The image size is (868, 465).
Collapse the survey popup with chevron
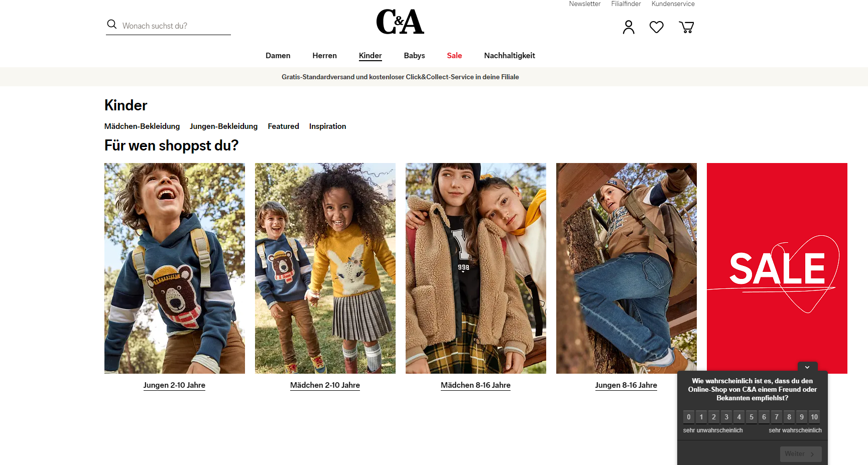pyautogui.click(x=807, y=367)
